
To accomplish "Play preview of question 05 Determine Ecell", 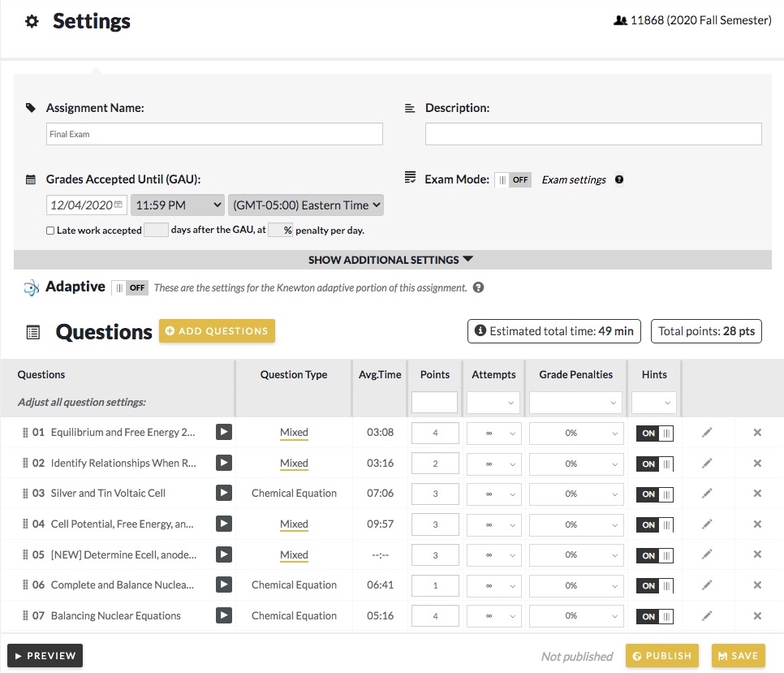I will click(x=223, y=554).
